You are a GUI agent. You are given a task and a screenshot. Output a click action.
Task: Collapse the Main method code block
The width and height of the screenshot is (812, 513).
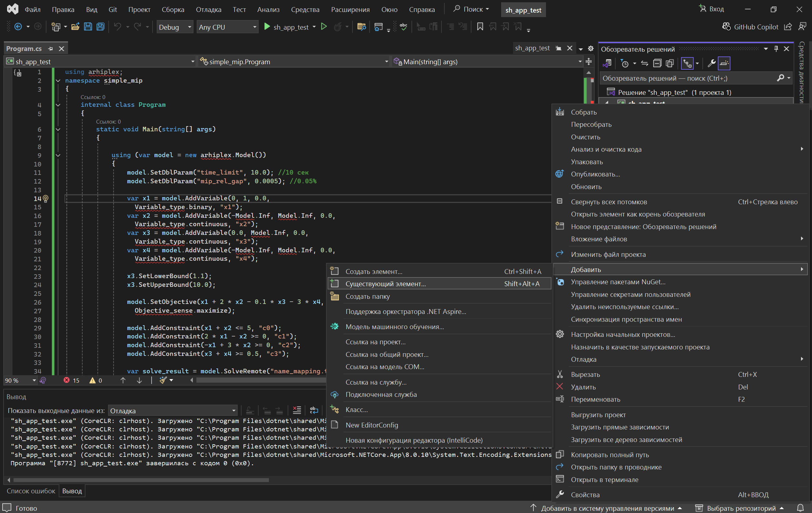tap(58, 129)
